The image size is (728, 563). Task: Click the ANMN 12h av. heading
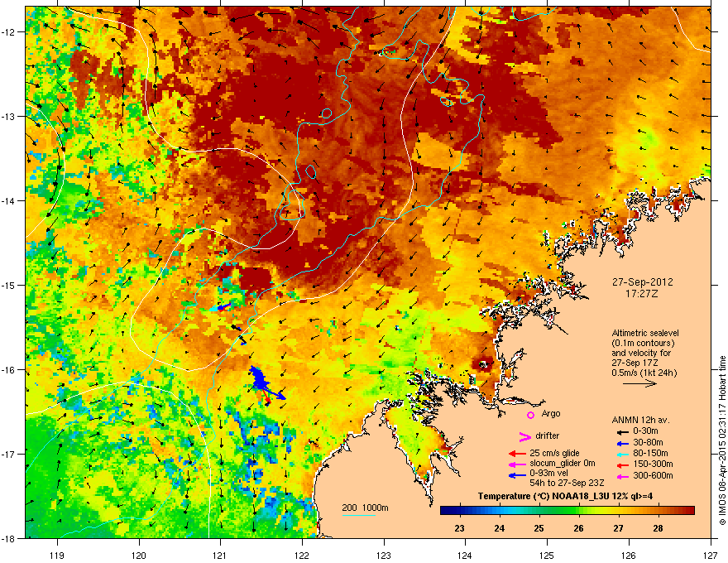point(640,420)
